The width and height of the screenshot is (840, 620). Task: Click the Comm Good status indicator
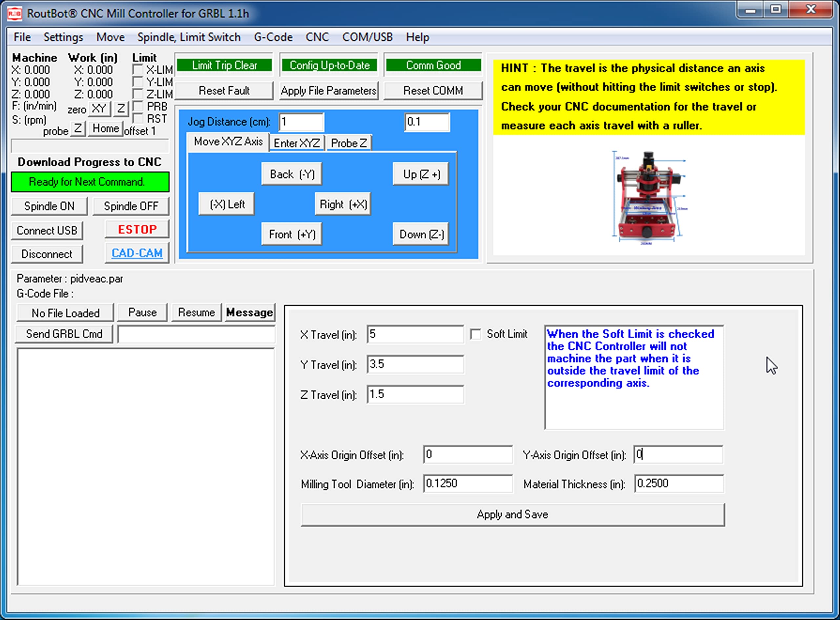coord(433,65)
